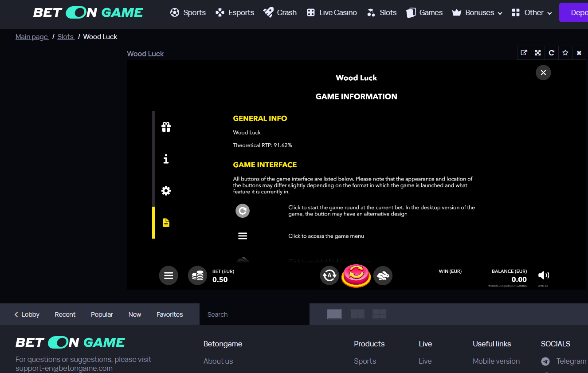This screenshot has height=373, width=588.
Task: Click the GENERAL INFO heading
Action: pos(260,118)
